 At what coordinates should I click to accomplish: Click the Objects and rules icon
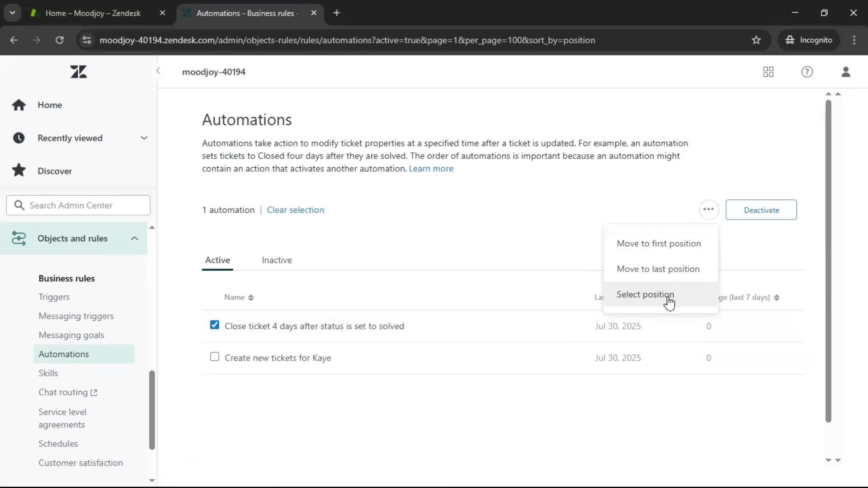[x=19, y=238]
